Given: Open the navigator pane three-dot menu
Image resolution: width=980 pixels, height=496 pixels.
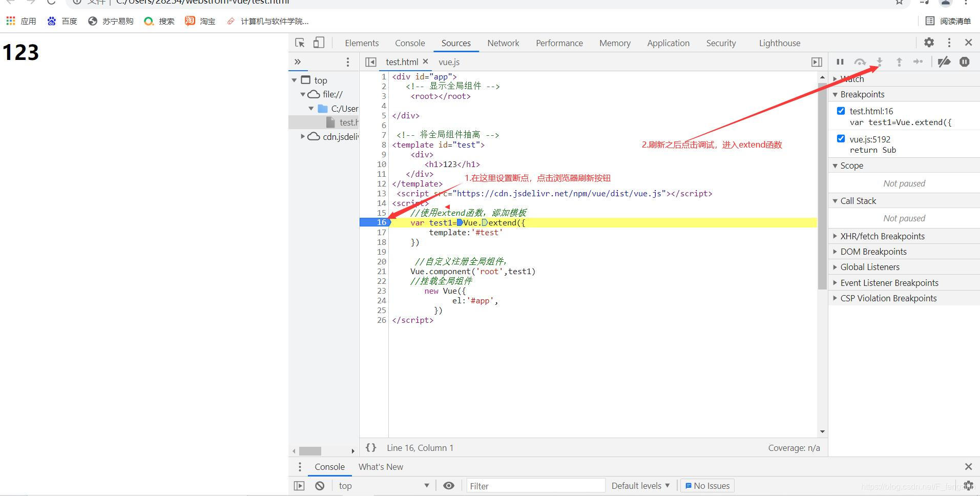Looking at the screenshot, I should [x=348, y=62].
